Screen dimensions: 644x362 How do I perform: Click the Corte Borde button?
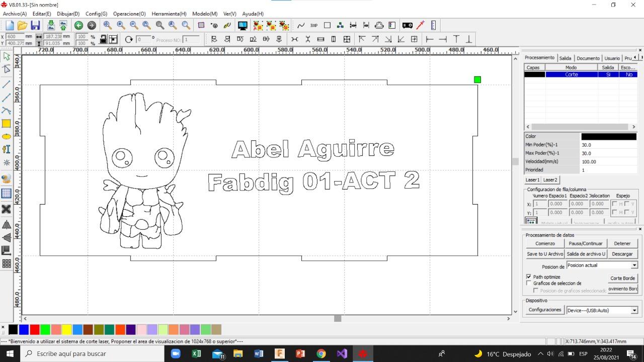click(x=622, y=278)
